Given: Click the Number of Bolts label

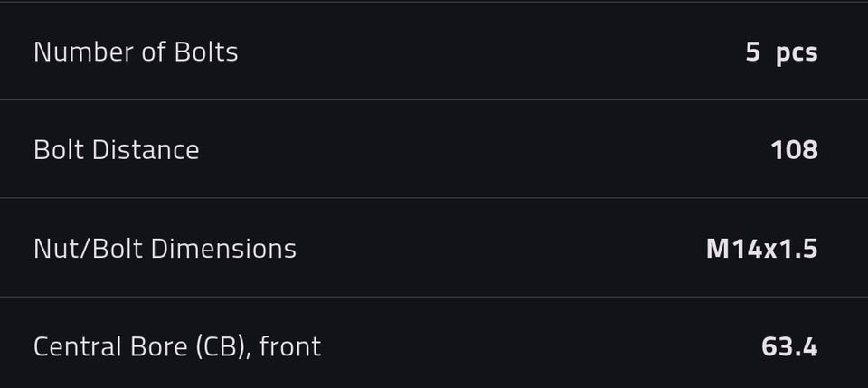Looking at the screenshot, I should (136, 52).
